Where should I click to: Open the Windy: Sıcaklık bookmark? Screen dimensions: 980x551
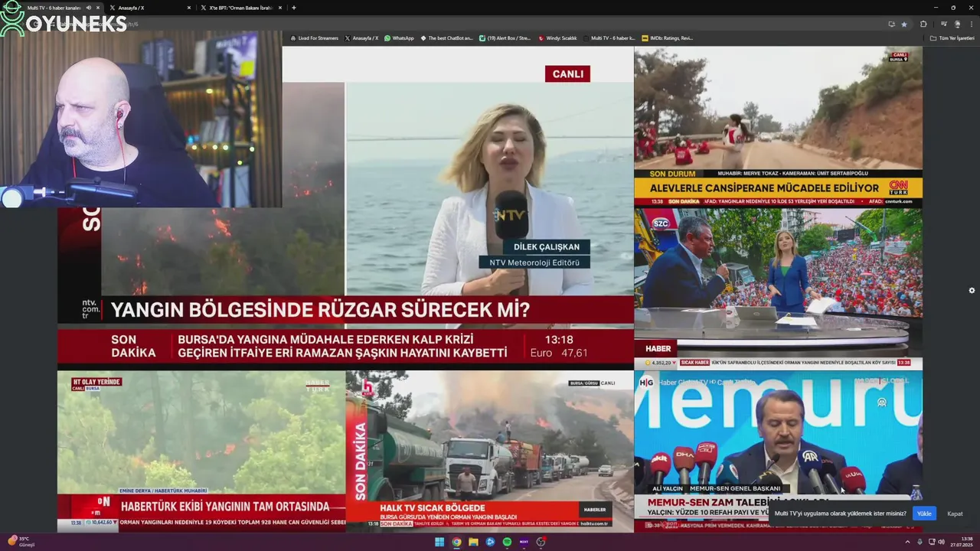557,37
